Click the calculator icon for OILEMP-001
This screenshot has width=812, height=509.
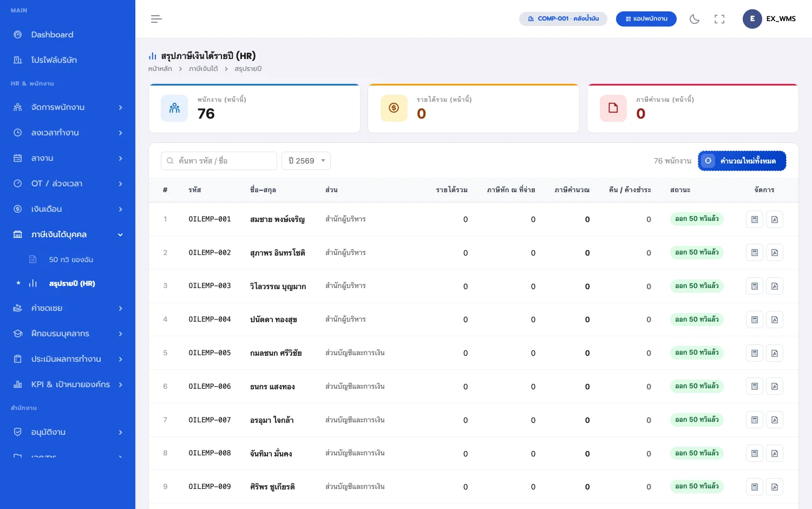pyautogui.click(x=755, y=219)
